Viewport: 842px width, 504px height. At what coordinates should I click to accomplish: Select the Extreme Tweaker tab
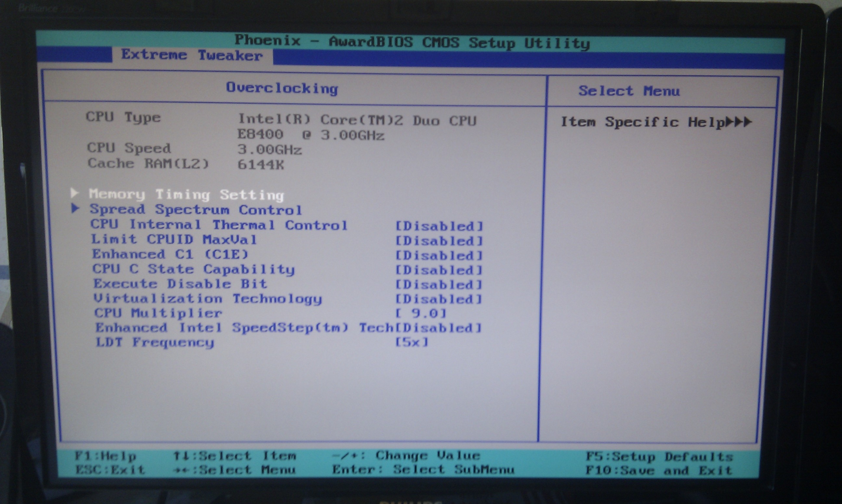click(x=192, y=55)
